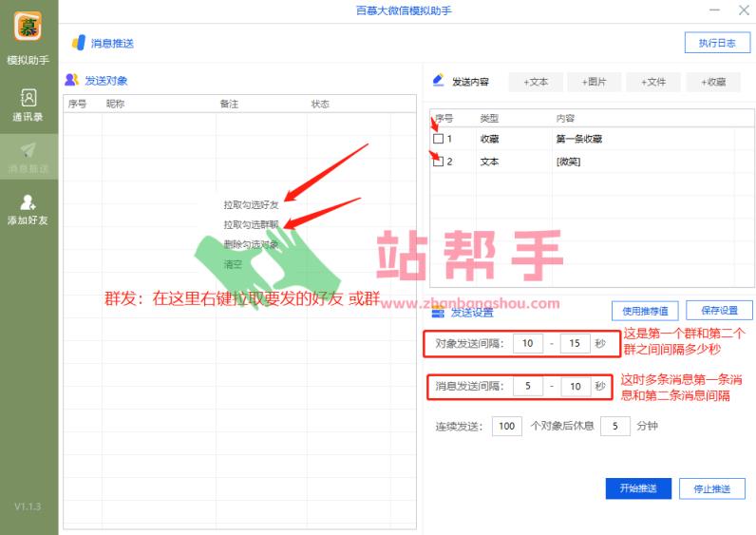Select the [微笑] content cell
This screenshot has height=535, width=756.
(569, 162)
